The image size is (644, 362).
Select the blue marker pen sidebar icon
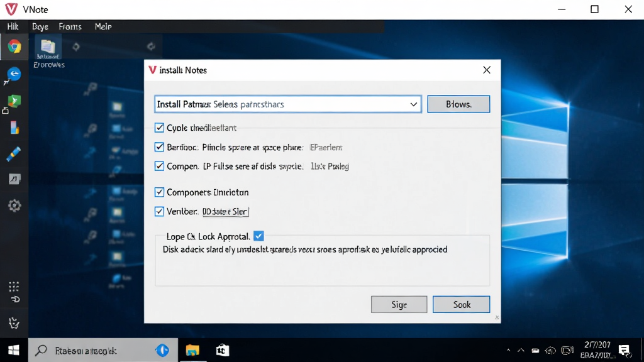[14, 154]
